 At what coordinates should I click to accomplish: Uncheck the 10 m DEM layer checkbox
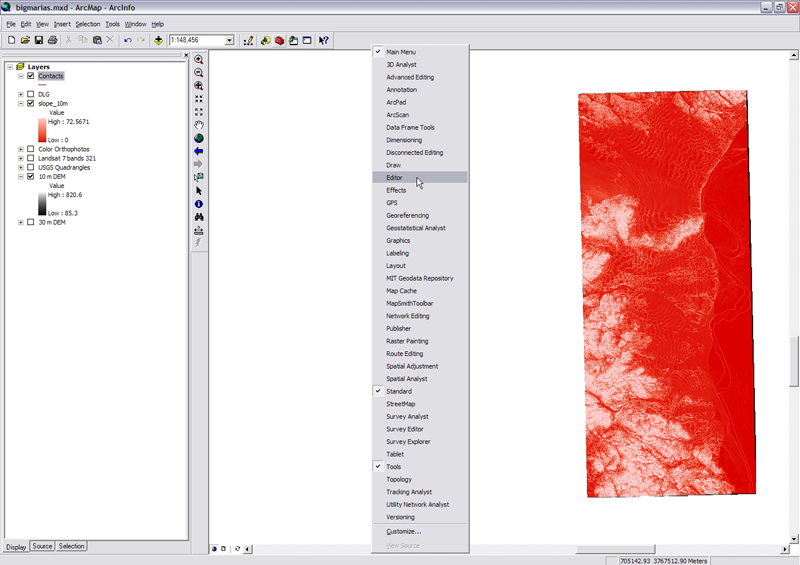(31, 177)
